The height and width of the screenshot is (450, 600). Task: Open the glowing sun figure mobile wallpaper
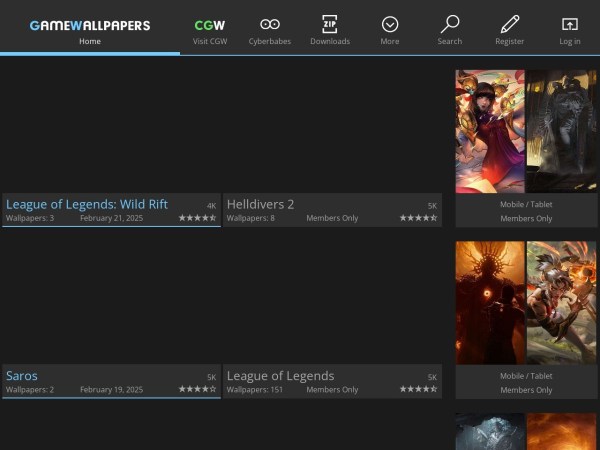tap(490, 302)
